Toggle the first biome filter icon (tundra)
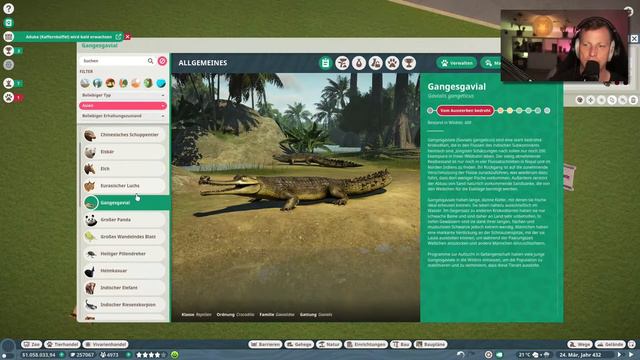640x360 pixels. (85, 83)
